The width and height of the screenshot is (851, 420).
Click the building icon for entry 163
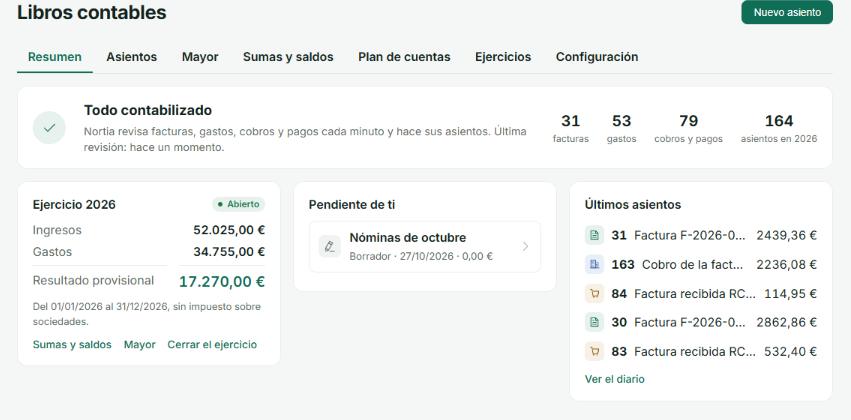594,264
